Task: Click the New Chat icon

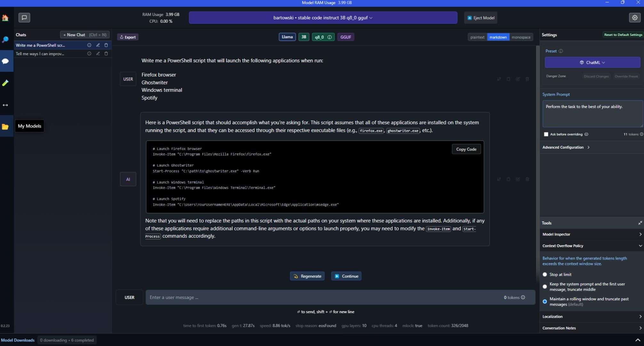Action: coord(84,35)
